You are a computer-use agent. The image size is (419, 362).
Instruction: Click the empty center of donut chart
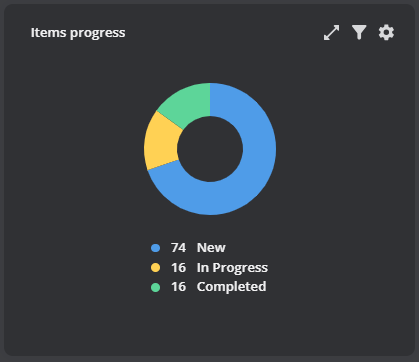210,149
